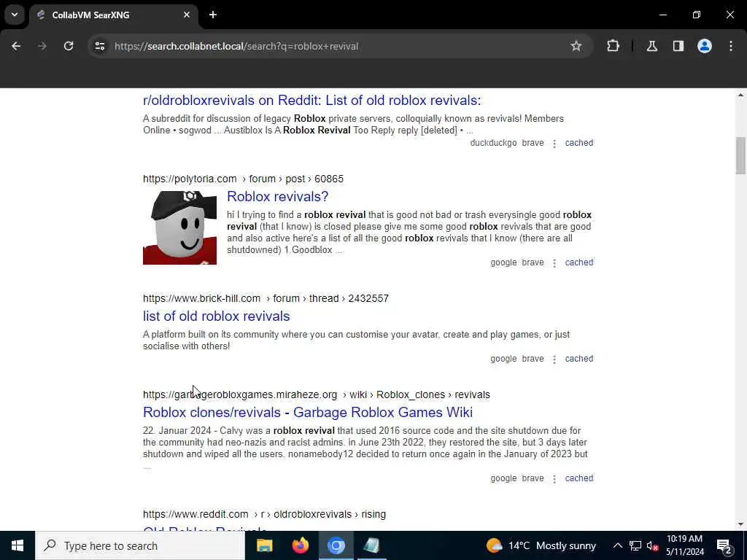View site information icon in address bar
The height and width of the screenshot is (560, 747).
click(x=99, y=46)
